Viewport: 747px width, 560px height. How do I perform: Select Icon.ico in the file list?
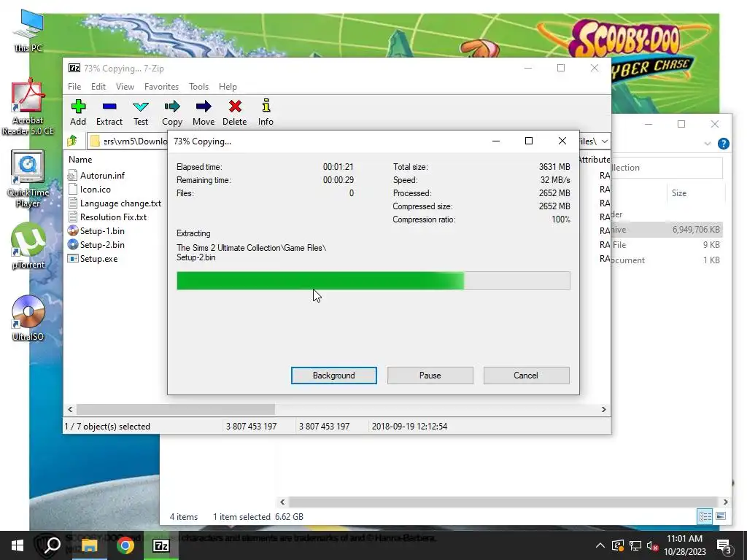click(90, 190)
